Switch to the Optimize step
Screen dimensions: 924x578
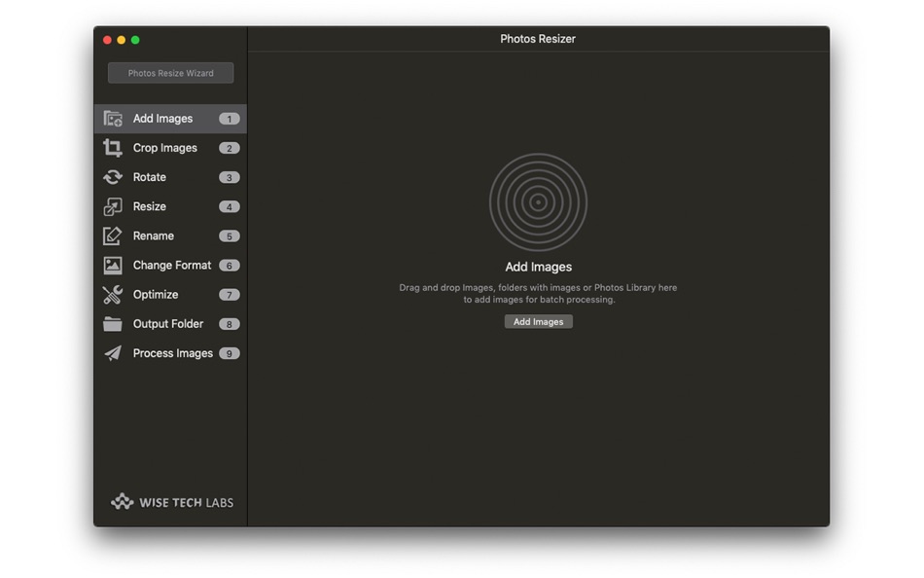(157, 294)
